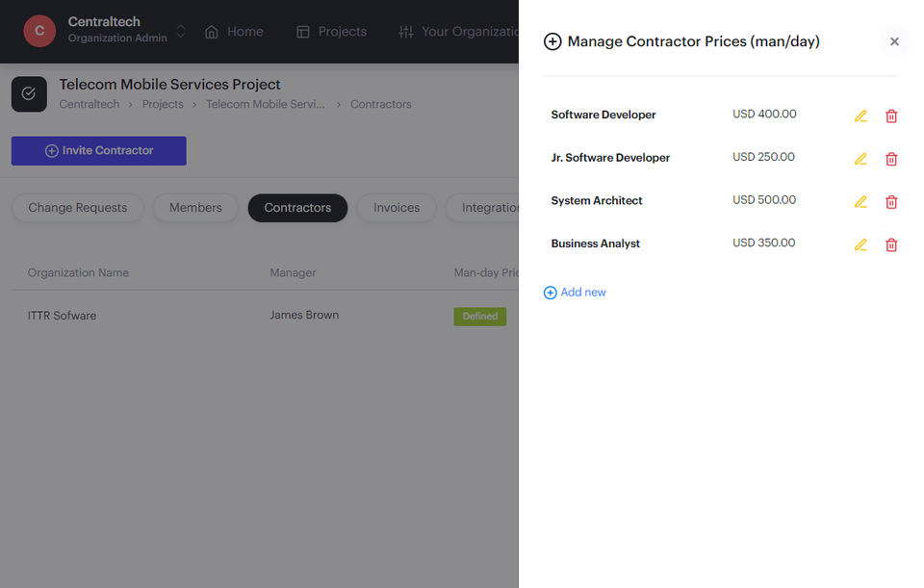Go to Home in navigation

click(234, 32)
